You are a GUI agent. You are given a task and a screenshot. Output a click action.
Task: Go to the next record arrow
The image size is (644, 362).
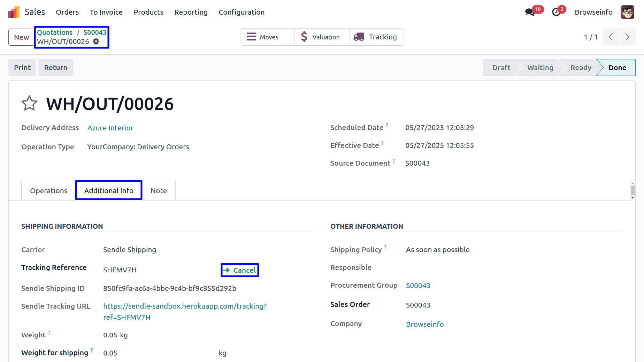627,37
